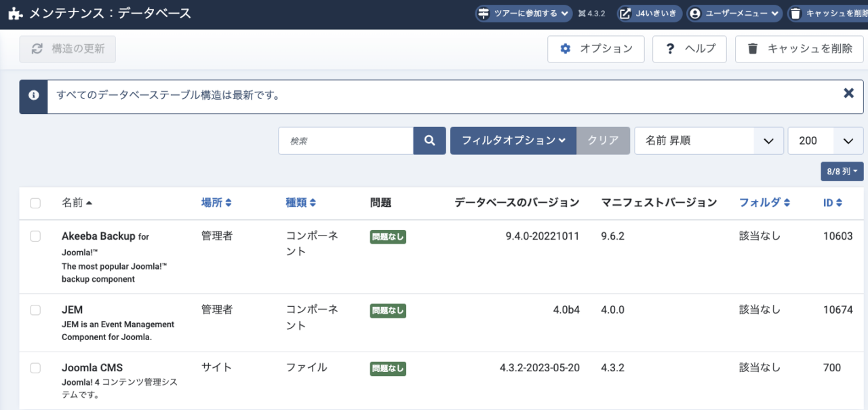Click the signpost icon on ツアーに参加する

tap(484, 14)
